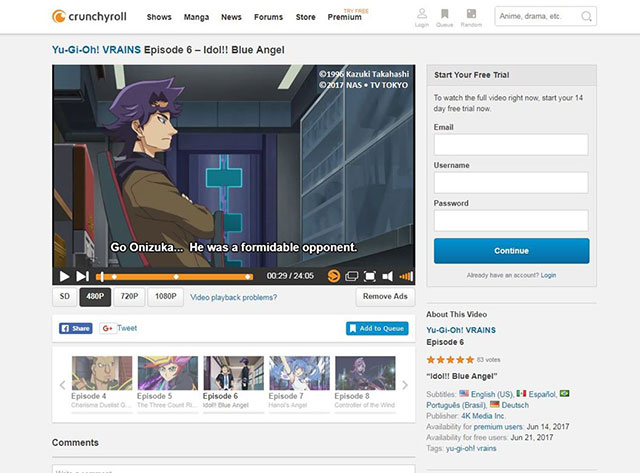The image size is (640, 473).
Task: Open the Forums menu
Action: click(x=269, y=17)
